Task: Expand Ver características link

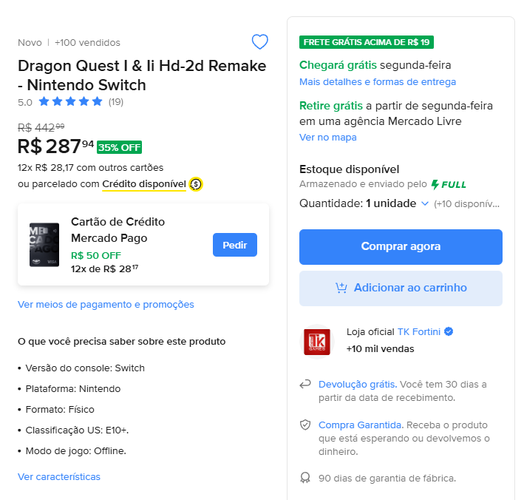Action: 59,477
